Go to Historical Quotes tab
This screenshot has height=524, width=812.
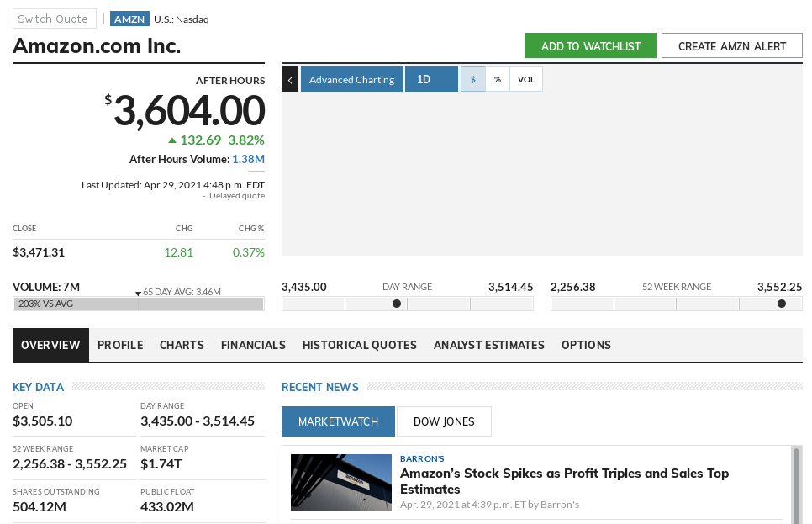[360, 345]
